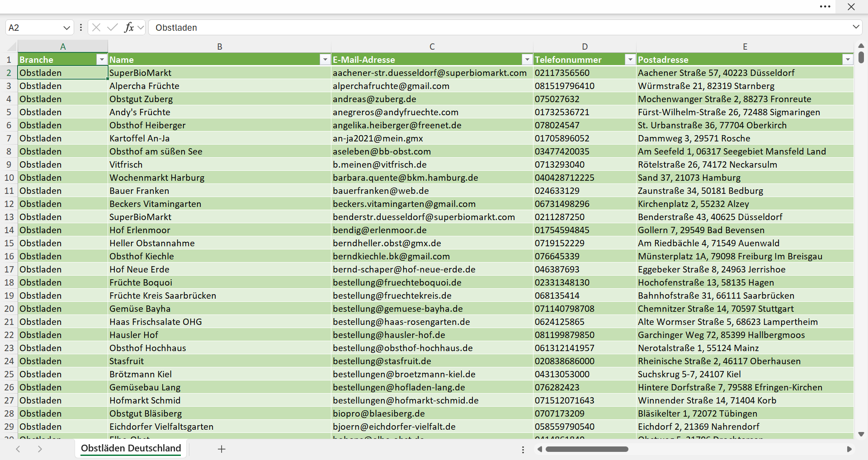The image size is (868, 460).
Task: Select cell Vitfrisch
Action: [x=220, y=164]
